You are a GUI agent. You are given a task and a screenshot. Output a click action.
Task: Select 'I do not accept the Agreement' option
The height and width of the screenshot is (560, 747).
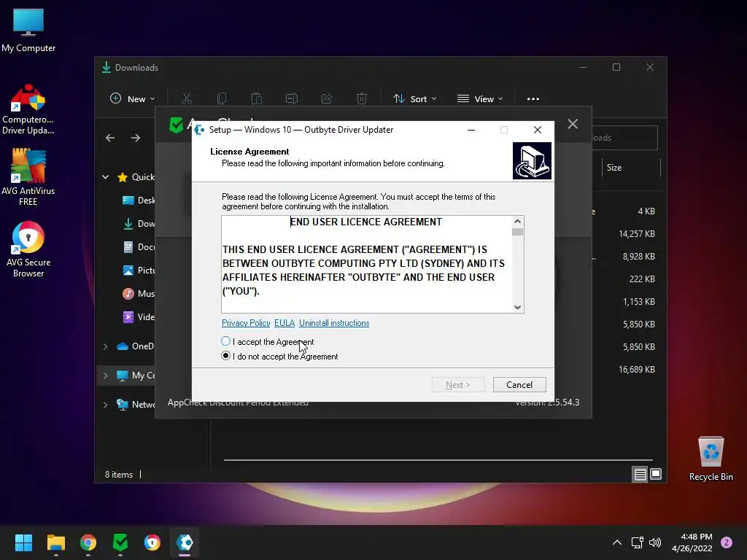(226, 356)
